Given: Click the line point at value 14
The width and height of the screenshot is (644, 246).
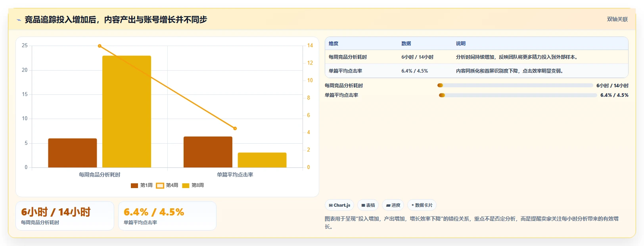Looking at the screenshot, I should click(x=100, y=46).
